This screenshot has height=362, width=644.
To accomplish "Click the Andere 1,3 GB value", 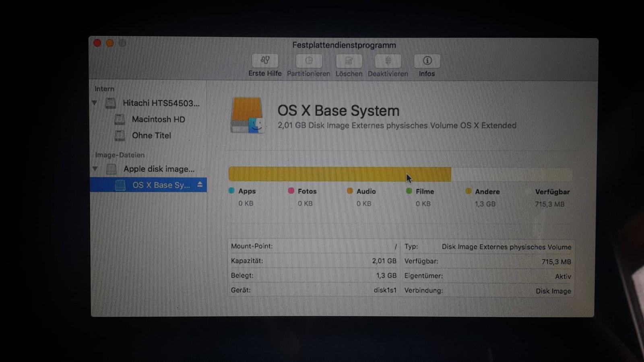I will point(485,204).
